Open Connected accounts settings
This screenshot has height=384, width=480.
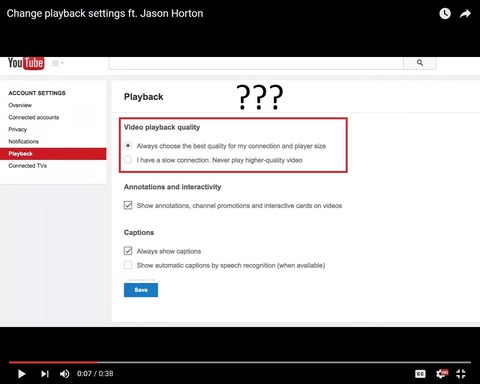point(34,117)
